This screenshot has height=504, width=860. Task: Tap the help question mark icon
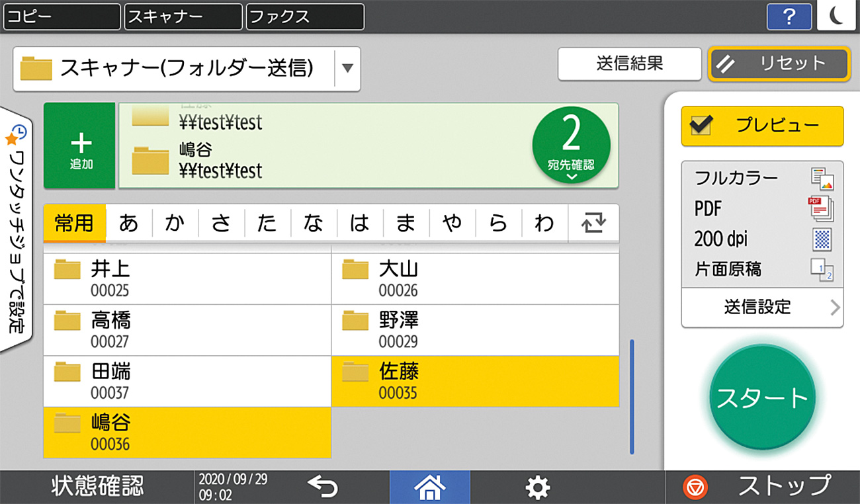point(789,17)
